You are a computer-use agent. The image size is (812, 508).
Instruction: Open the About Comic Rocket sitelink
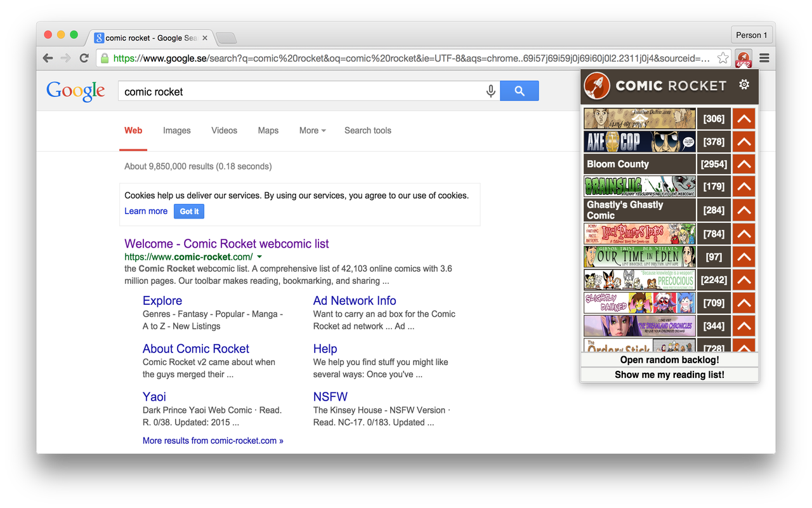click(196, 349)
